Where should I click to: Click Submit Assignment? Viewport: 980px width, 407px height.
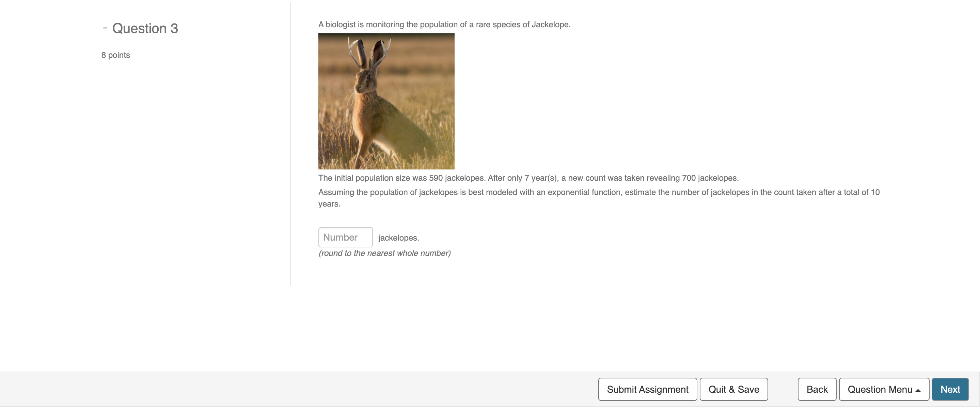[648, 389]
